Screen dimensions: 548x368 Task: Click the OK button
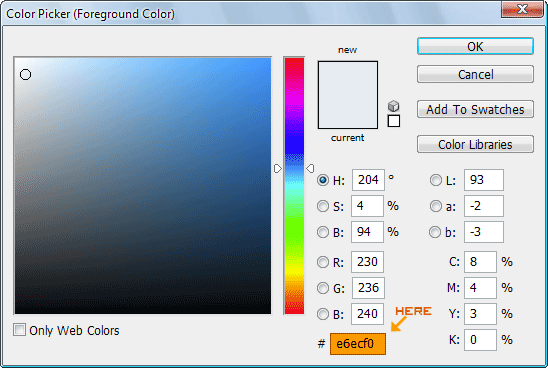click(475, 46)
